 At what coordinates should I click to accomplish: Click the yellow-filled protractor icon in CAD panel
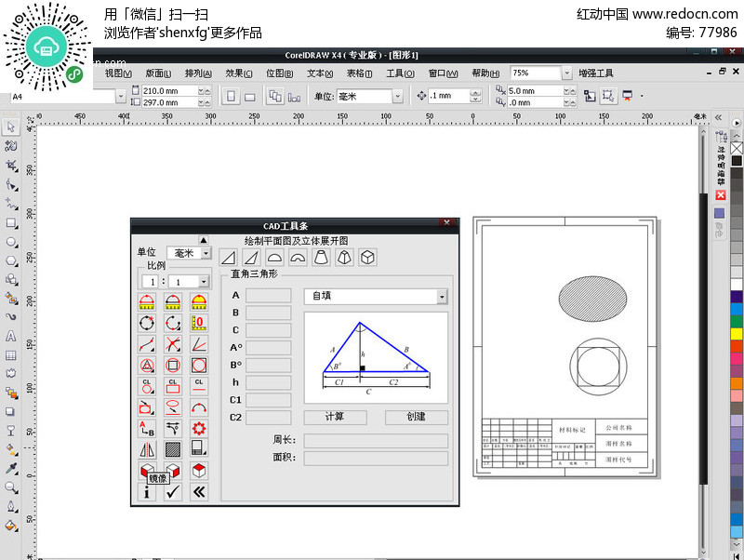click(x=199, y=301)
